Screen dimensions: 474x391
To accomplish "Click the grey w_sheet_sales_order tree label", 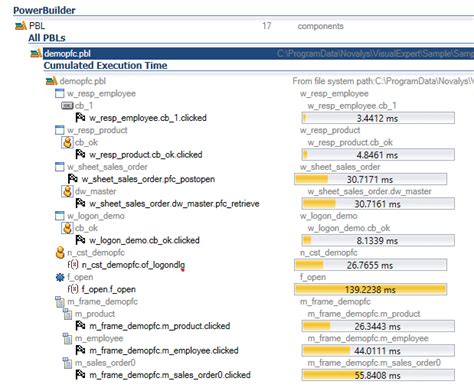I will 107,167.
